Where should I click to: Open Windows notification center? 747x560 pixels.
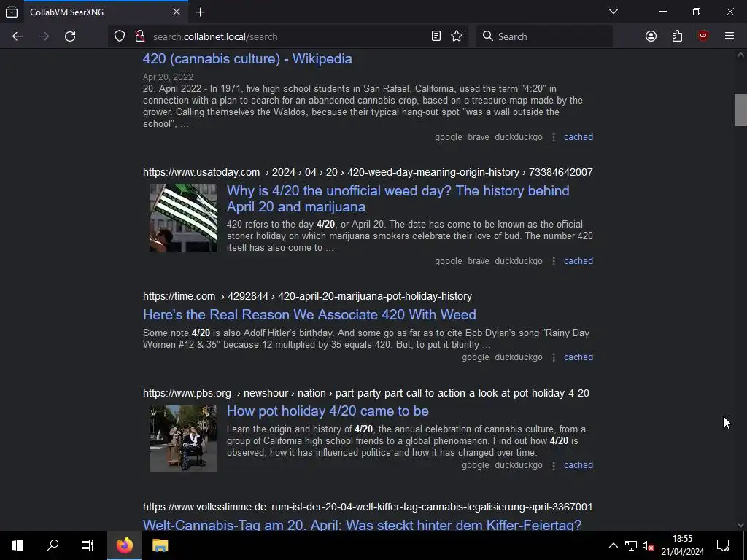point(723,545)
